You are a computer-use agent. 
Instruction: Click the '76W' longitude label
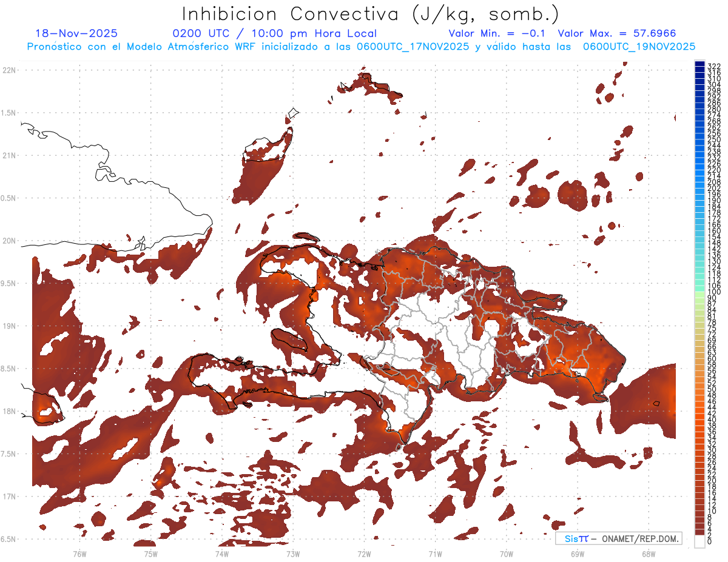(x=79, y=554)
